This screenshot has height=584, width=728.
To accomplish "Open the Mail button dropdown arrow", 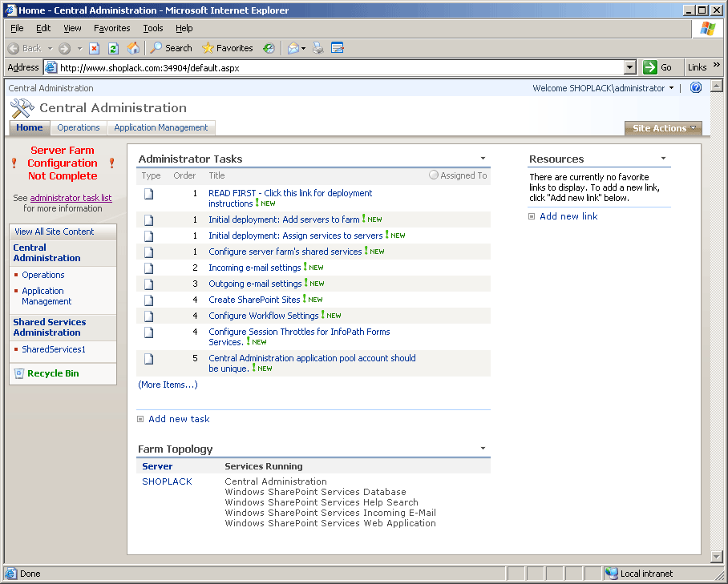I will (304, 48).
